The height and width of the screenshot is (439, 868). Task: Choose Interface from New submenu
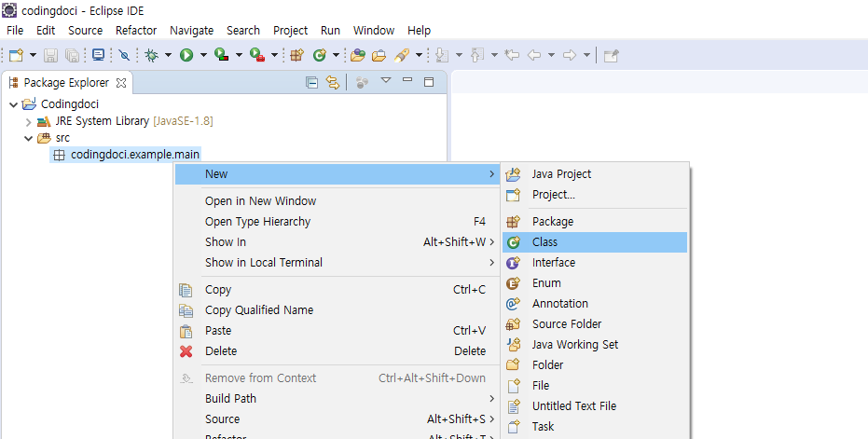point(595,263)
